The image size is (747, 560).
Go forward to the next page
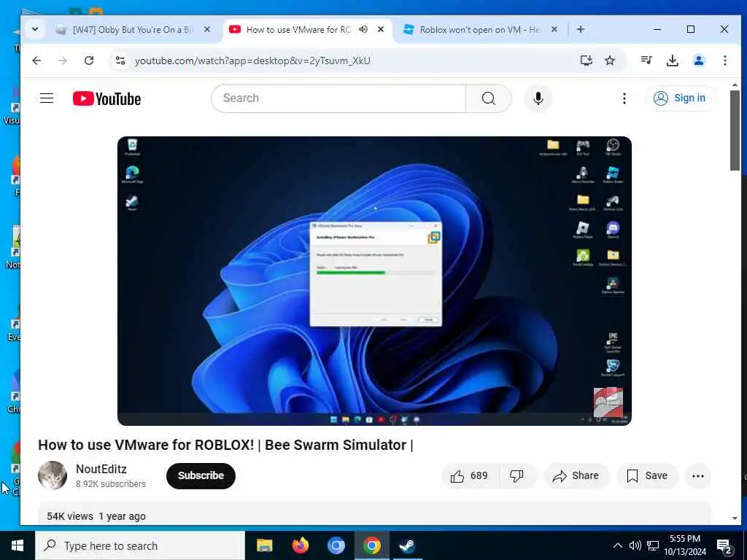tap(63, 61)
